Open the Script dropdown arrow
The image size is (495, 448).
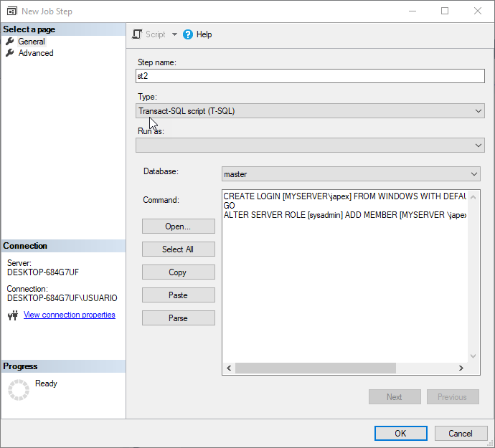click(x=174, y=34)
